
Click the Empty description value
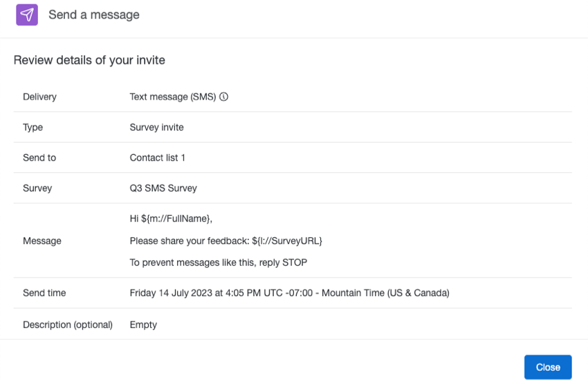pyautogui.click(x=143, y=324)
